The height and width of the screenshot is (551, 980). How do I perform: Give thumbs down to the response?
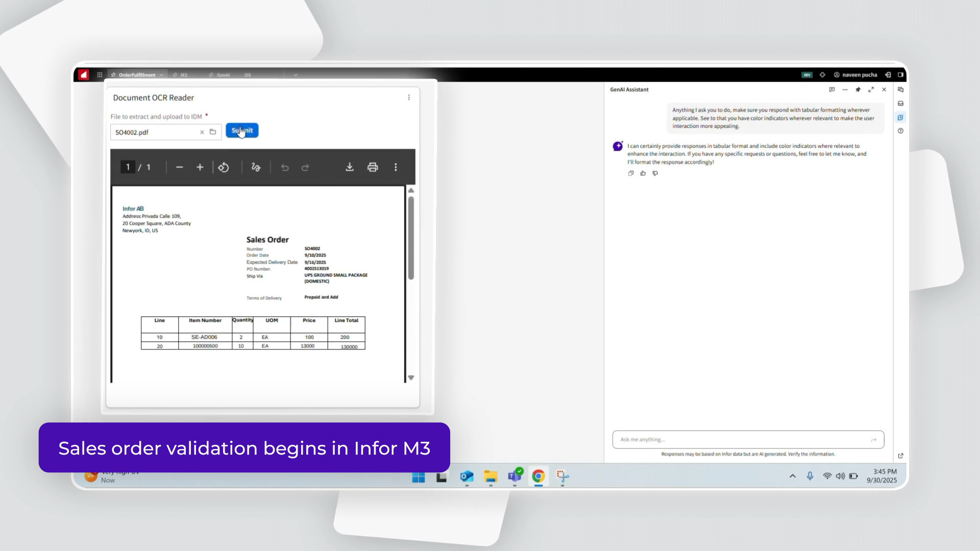(655, 173)
